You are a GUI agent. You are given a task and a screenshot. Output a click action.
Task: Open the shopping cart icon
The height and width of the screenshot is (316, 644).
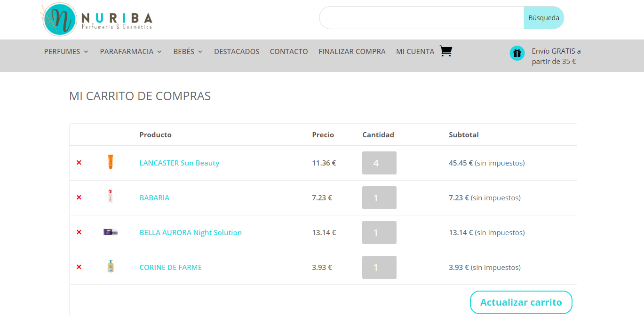point(445,51)
